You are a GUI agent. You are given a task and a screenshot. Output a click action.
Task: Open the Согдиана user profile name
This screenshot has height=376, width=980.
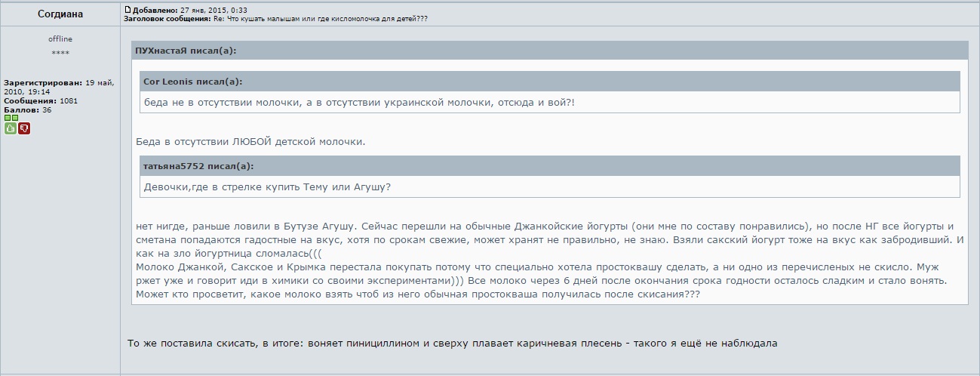(x=60, y=14)
